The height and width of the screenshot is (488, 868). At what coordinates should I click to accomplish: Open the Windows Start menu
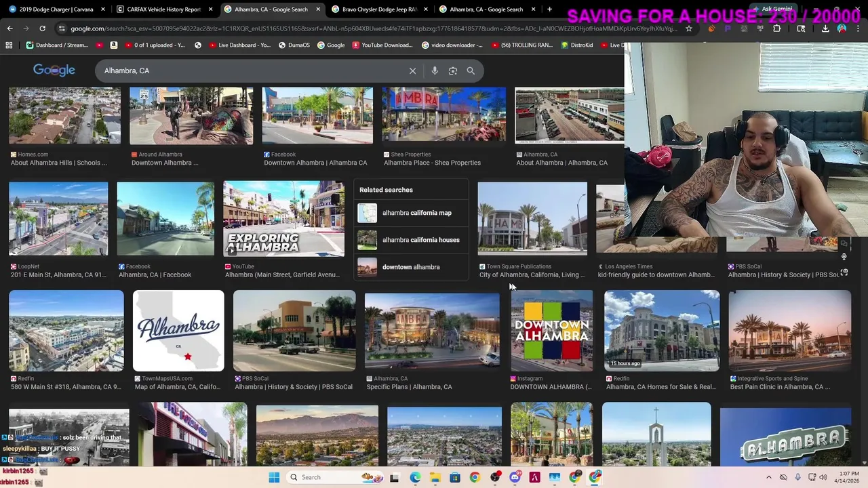(x=274, y=477)
